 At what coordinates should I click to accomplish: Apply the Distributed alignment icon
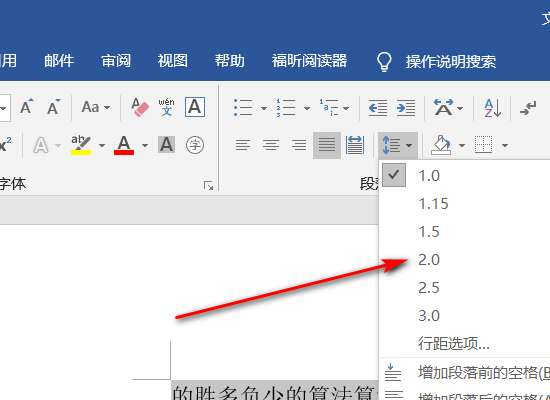click(x=355, y=145)
